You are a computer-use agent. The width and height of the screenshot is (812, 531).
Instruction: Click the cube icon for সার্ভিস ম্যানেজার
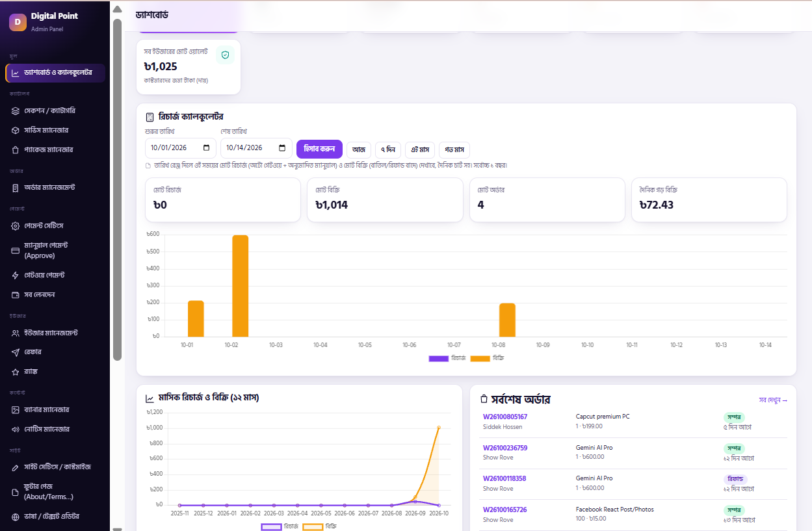click(x=16, y=131)
